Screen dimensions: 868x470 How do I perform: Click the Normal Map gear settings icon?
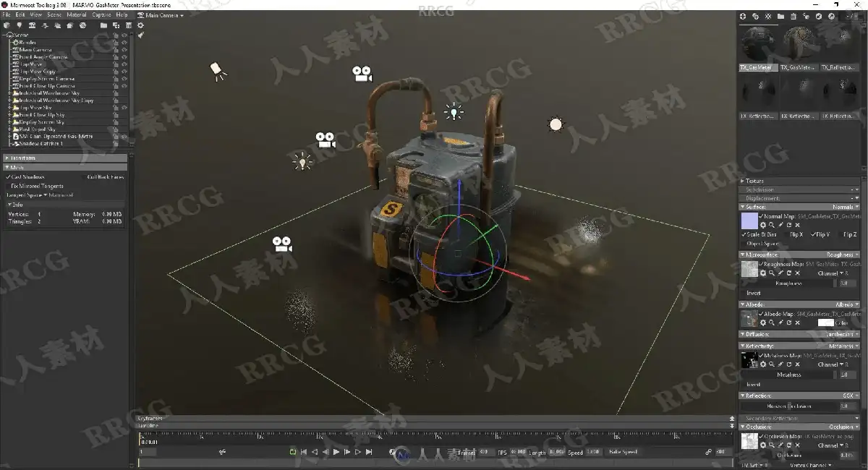(x=763, y=225)
